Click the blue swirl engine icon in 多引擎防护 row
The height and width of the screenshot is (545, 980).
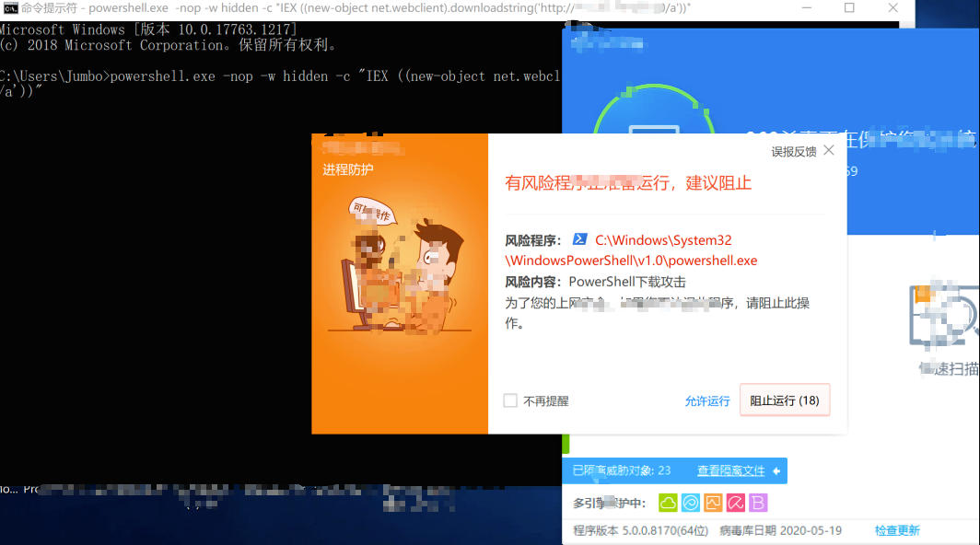click(691, 503)
